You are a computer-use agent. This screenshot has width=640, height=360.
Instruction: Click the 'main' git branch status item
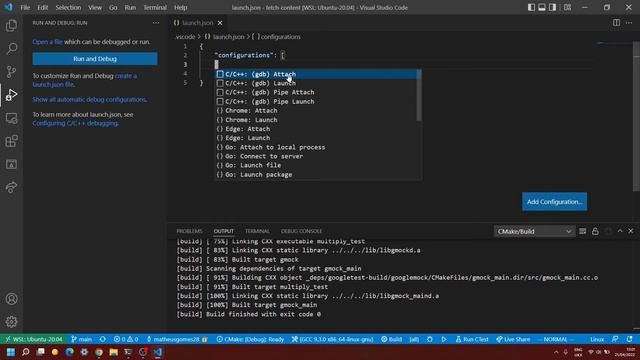(x=82, y=339)
